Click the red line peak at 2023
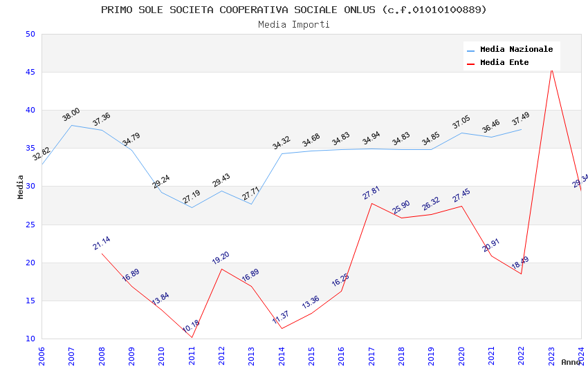Screen dimensions: 588x380 551,70
